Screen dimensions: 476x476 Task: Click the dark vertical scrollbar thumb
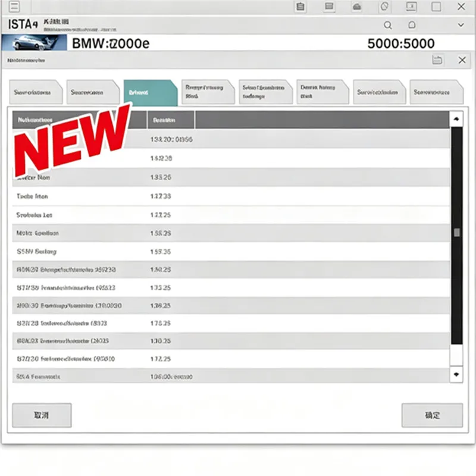click(456, 236)
